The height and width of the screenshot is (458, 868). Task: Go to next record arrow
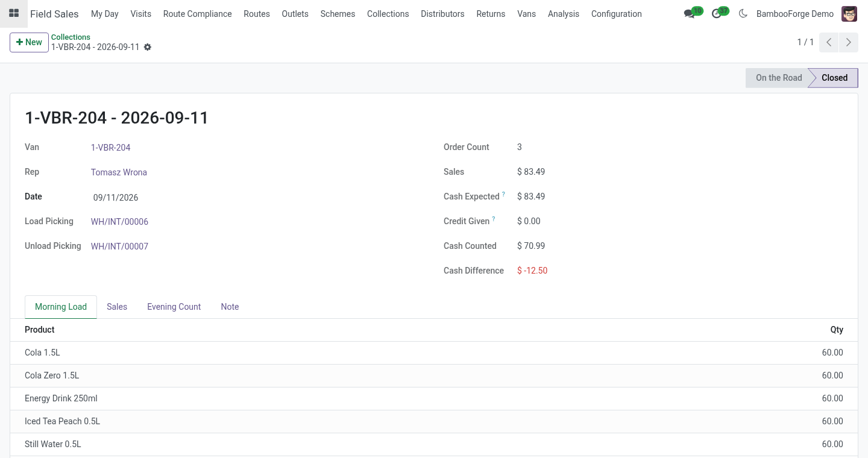[849, 42]
